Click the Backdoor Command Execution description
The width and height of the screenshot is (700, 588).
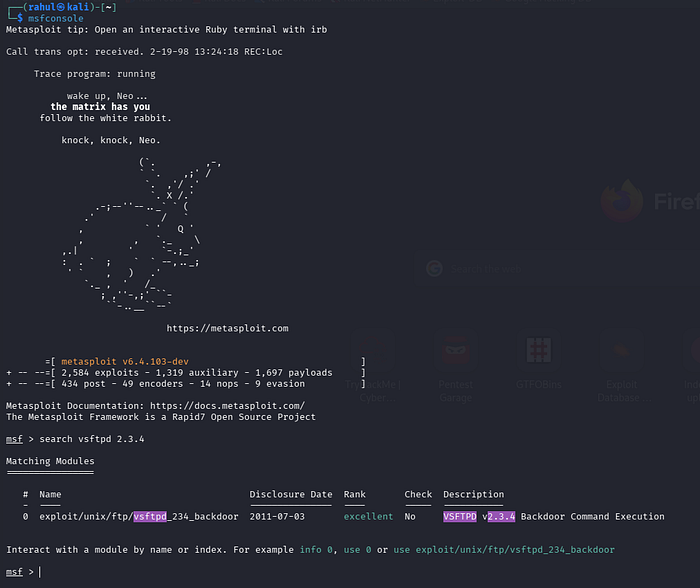pyautogui.click(x=592, y=517)
